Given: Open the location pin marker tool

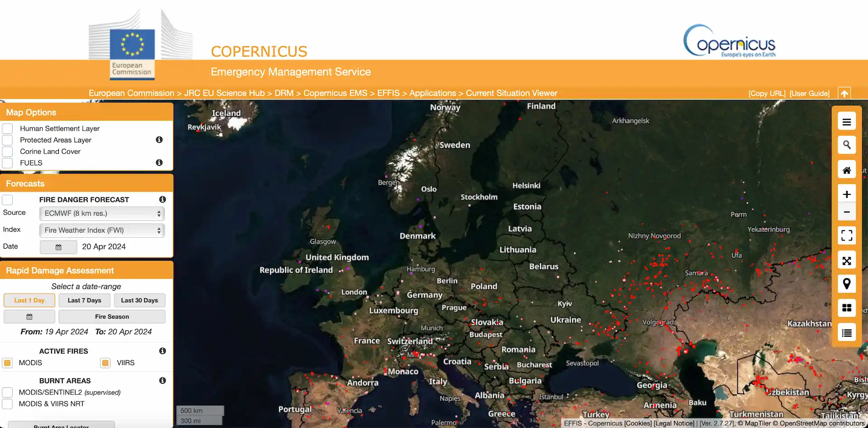Looking at the screenshot, I should coord(846,284).
